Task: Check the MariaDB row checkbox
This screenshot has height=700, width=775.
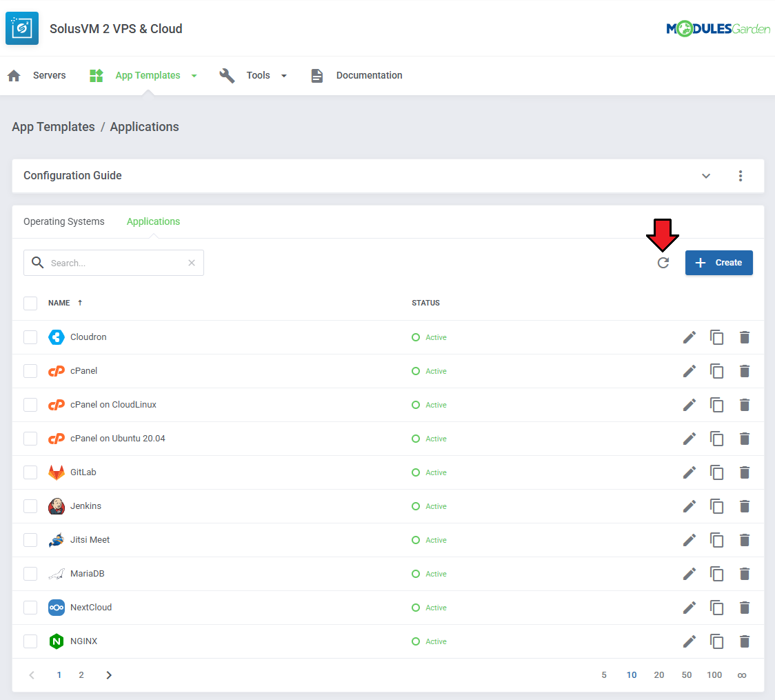Action: tap(30, 573)
